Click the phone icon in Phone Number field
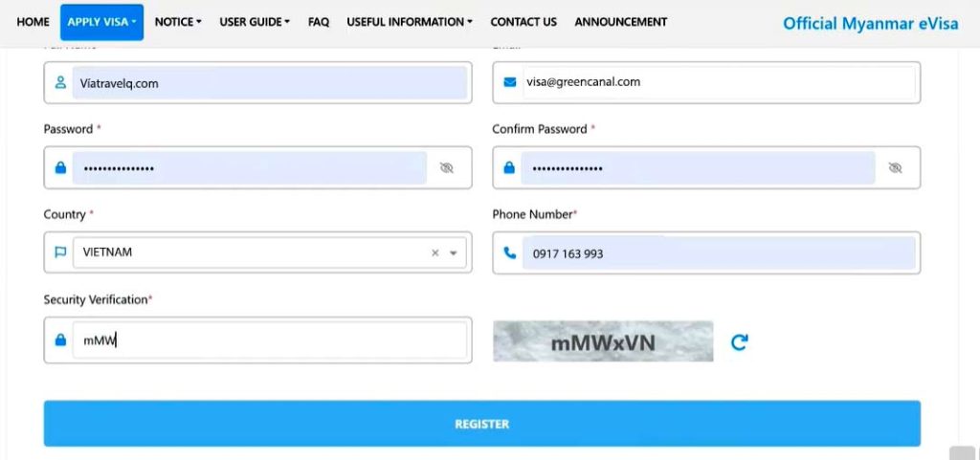Screen dimensions: 980x460 [509, 252]
